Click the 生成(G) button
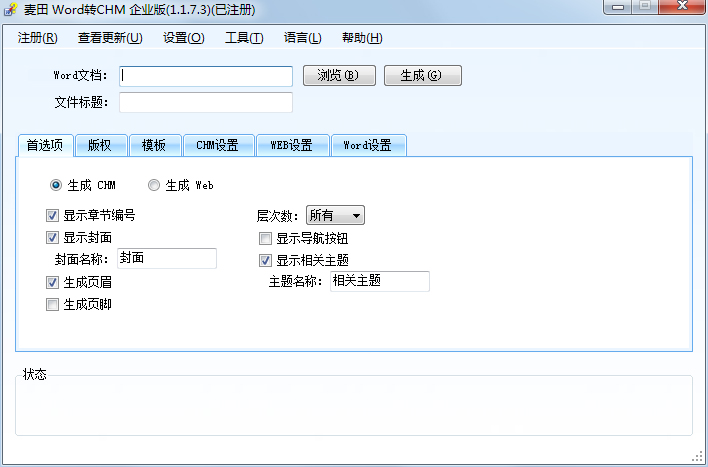This screenshot has height=467, width=708. (x=423, y=75)
